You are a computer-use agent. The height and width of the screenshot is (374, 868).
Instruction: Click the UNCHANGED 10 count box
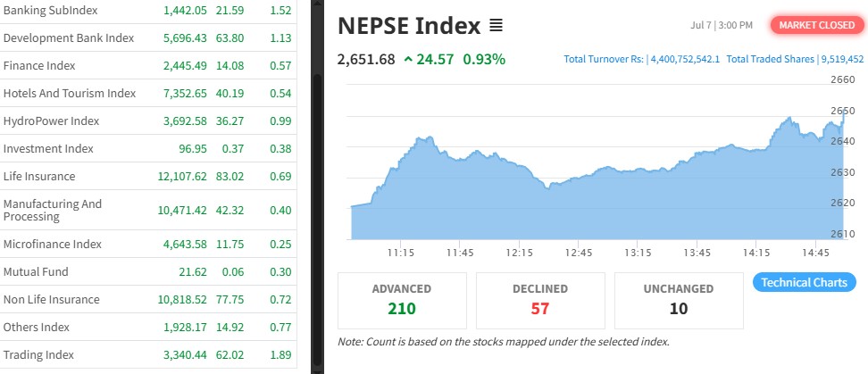(679, 301)
